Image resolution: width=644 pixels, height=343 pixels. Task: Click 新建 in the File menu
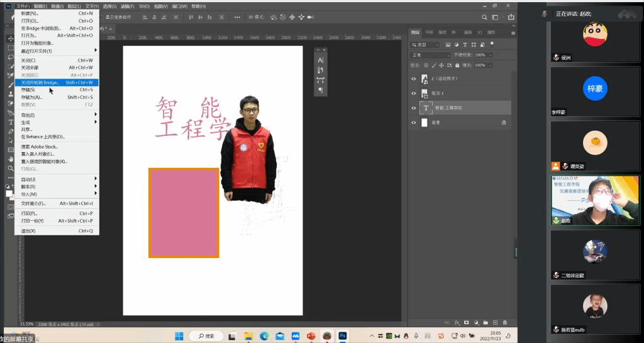pos(30,13)
